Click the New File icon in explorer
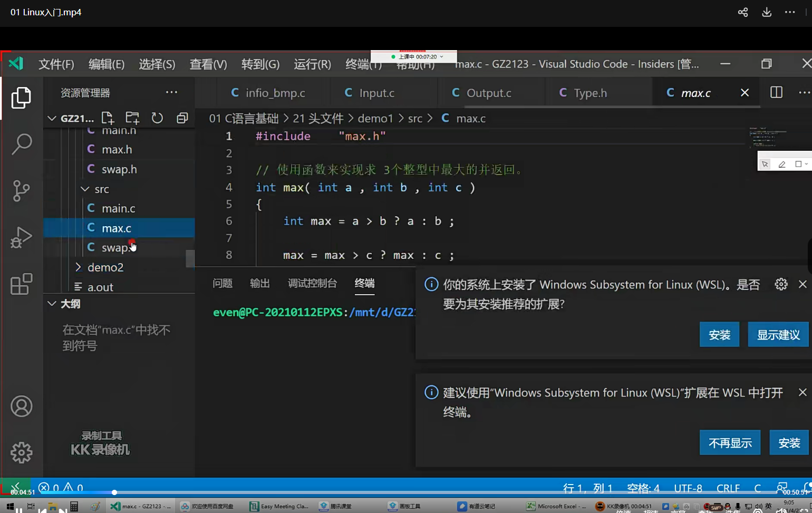The height and width of the screenshot is (513, 812). pyautogui.click(x=108, y=118)
